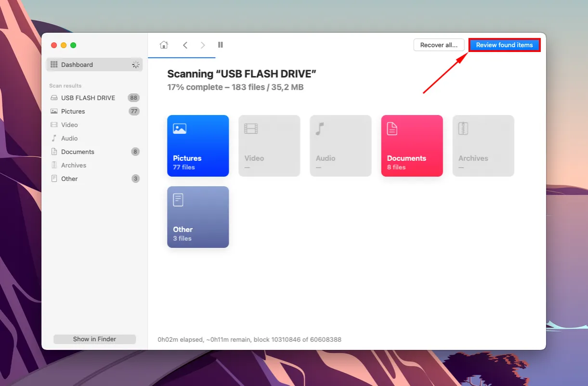Screen dimensions: 588x386
Task: Pause the scan in progress
Action: (221, 45)
